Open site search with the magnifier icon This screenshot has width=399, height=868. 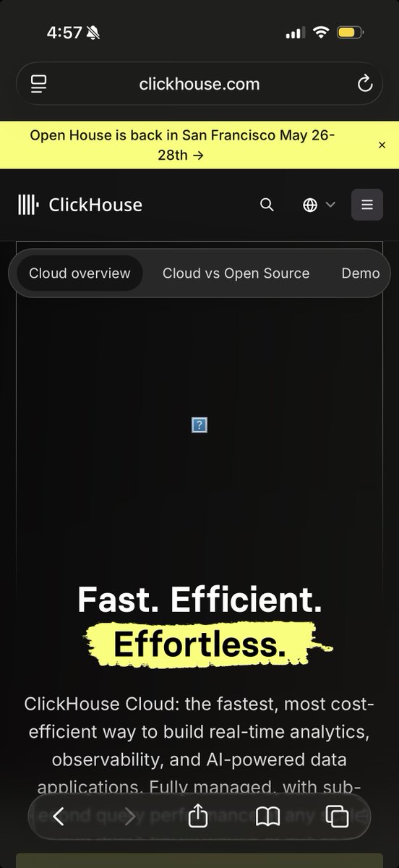pos(267,205)
